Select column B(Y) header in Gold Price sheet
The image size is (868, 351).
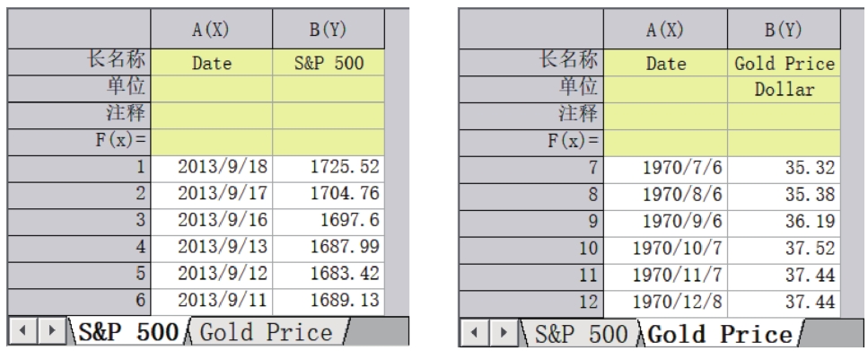[x=784, y=29]
